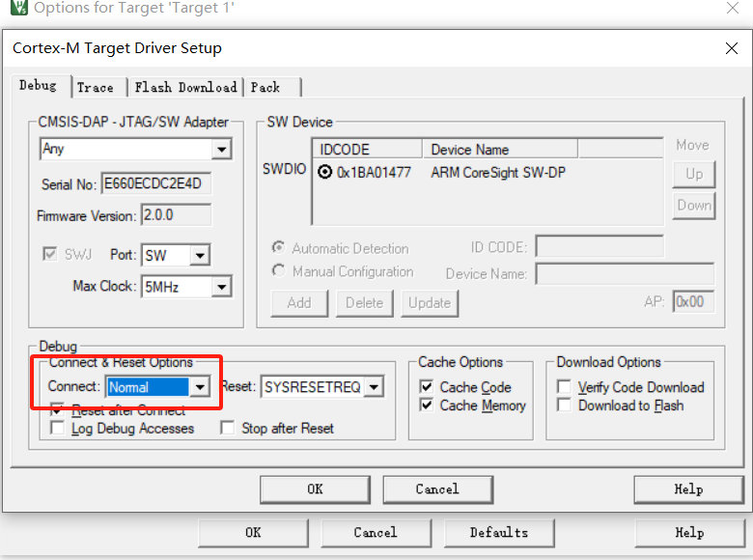The width and height of the screenshot is (753, 560).
Task: Switch to the Pack tab
Action: pos(265,87)
